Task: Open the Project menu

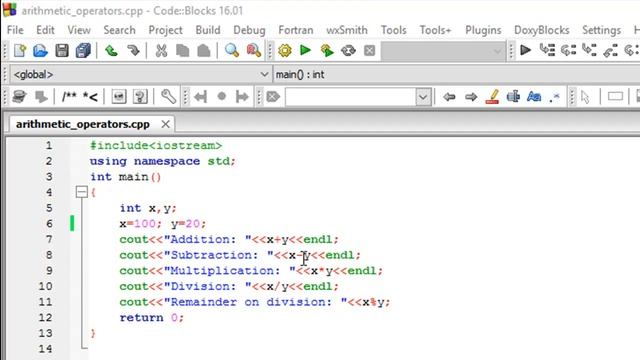Action: tap(165, 30)
